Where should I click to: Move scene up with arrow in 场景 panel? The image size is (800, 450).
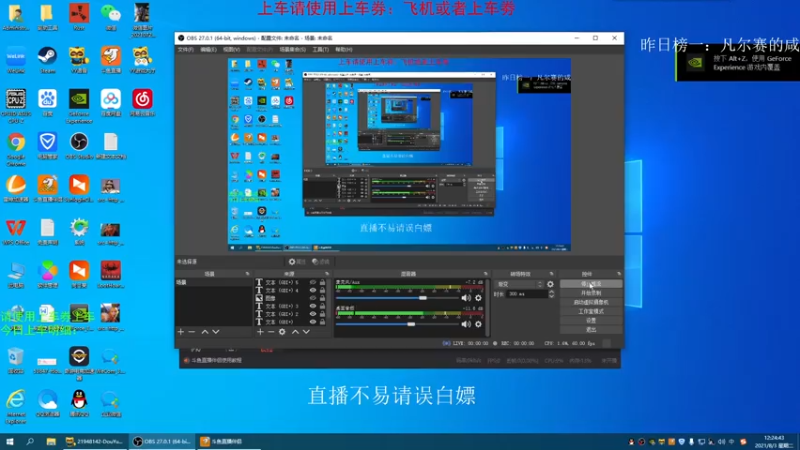[205, 332]
